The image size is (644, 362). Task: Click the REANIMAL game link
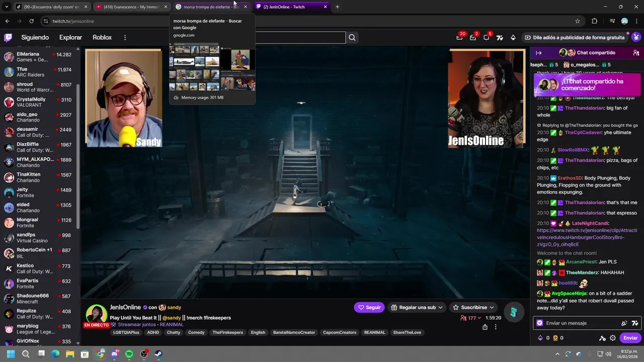click(x=172, y=325)
